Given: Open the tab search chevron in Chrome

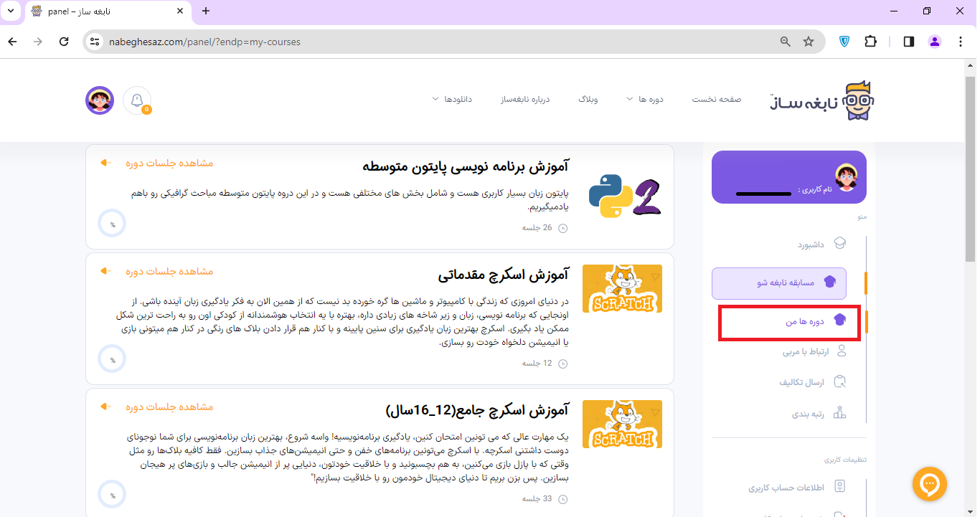Looking at the screenshot, I should [x=11, y=11].
